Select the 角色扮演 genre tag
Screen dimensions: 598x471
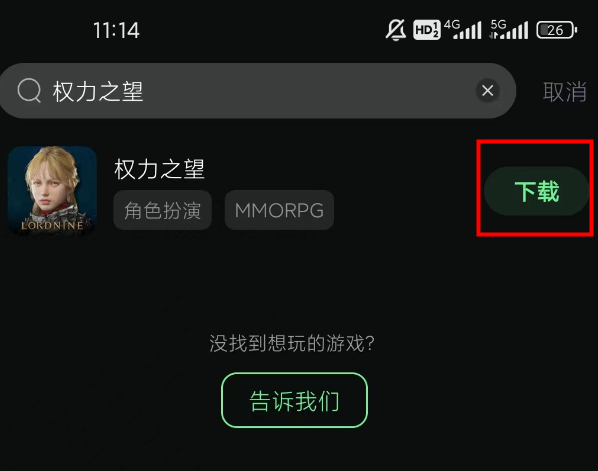point(162,210)
